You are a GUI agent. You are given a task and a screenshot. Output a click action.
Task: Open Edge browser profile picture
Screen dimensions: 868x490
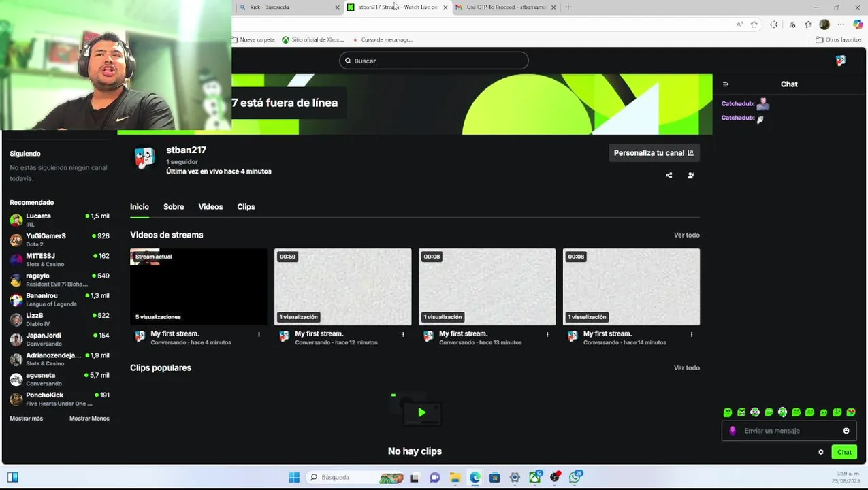(824, 24)
